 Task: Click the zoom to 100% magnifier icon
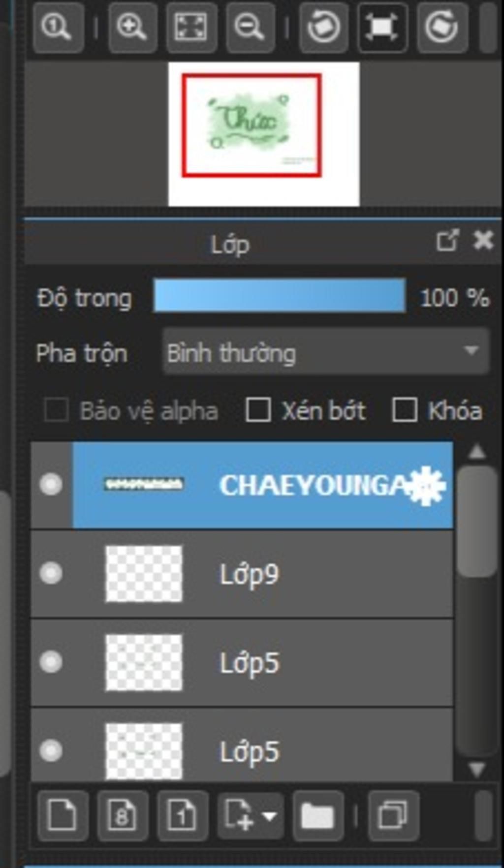58,27
